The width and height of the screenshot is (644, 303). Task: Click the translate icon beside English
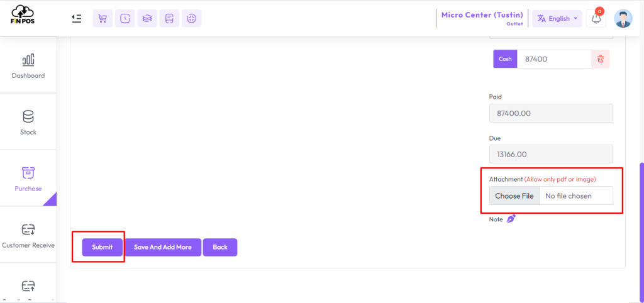541,18
